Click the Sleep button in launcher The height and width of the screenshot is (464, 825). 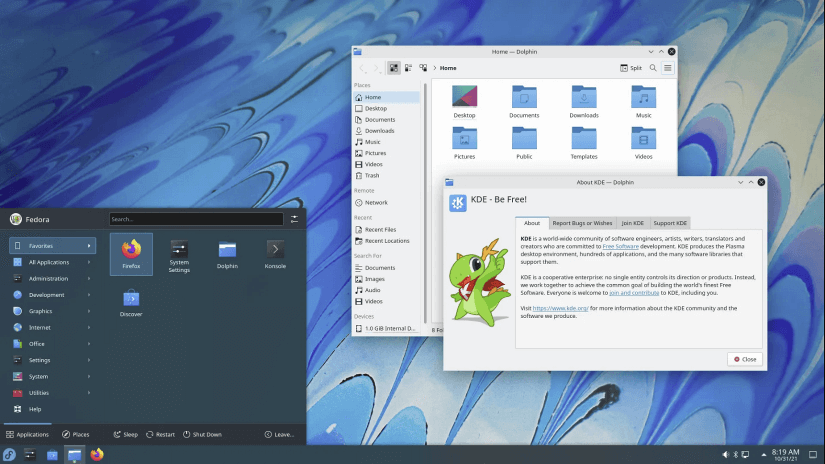click(x=126, y=435)
